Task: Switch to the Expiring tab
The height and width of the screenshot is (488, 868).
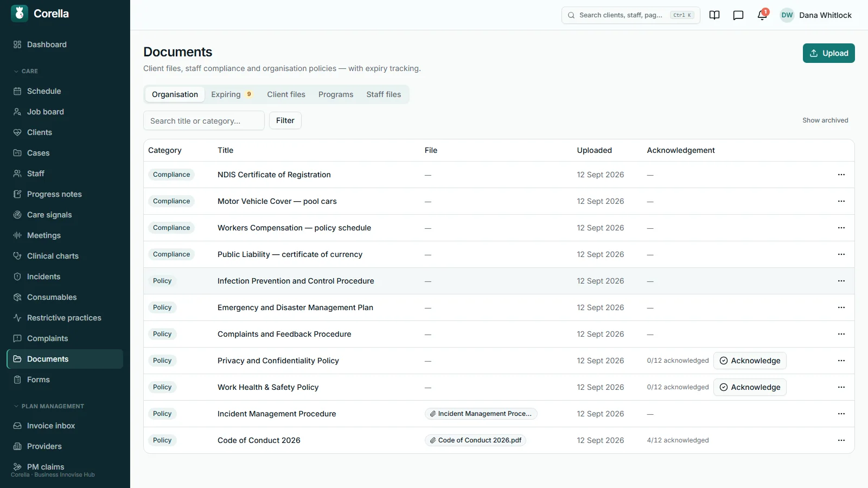Action: pos(232,94)
